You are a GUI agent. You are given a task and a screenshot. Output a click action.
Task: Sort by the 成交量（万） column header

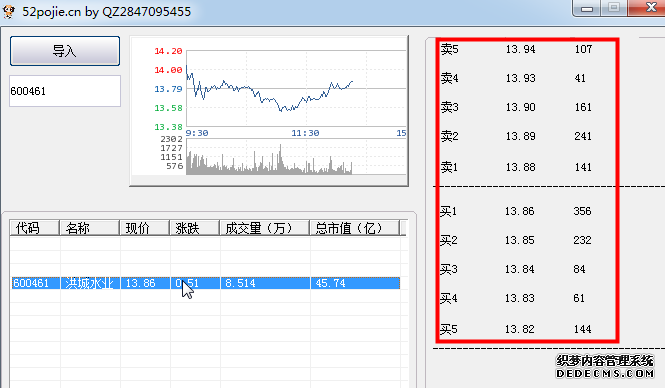[264, 228]
